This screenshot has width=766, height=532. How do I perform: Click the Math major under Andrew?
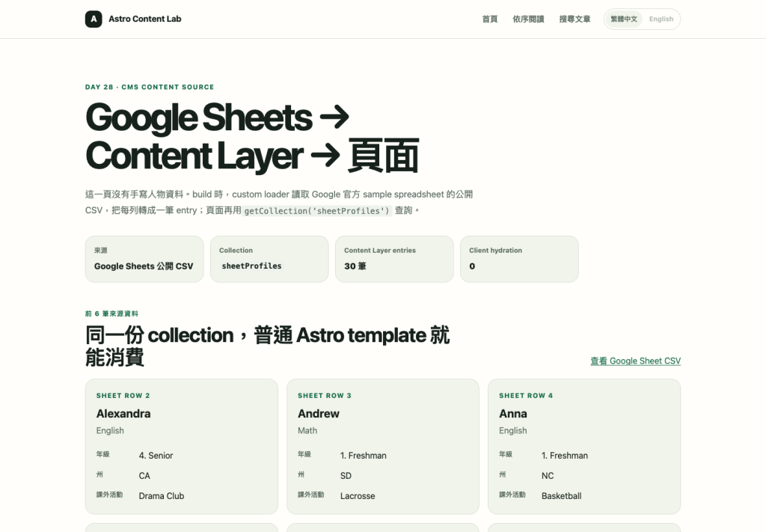tap(307, 430)
